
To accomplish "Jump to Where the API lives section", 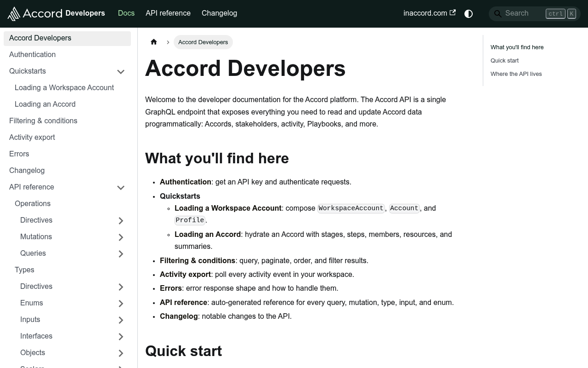I will coord(516,74).
